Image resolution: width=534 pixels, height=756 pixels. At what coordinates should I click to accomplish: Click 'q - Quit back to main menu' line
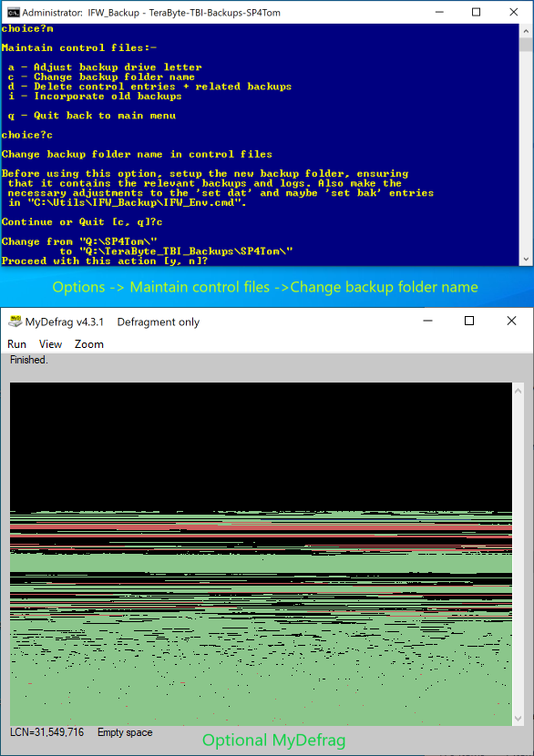(92, 116)
